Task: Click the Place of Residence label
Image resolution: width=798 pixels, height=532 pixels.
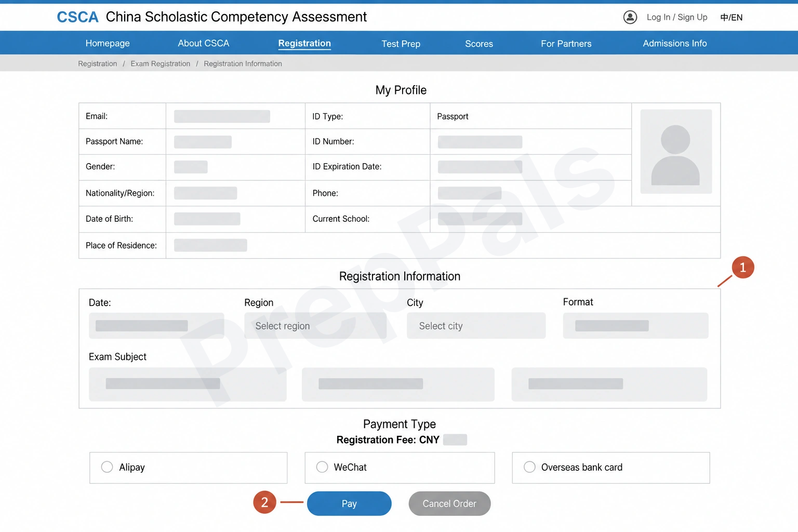Action: (x=121, y=245)
